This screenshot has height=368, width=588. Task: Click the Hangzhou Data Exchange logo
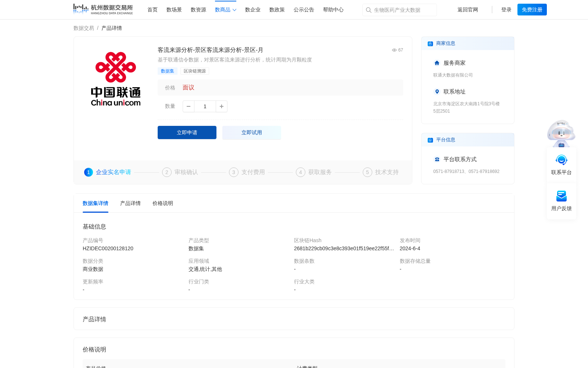click(103, 9)
